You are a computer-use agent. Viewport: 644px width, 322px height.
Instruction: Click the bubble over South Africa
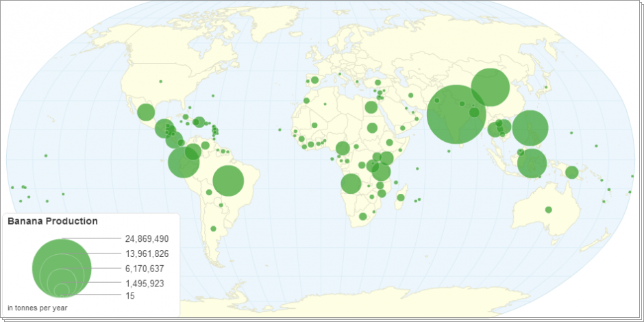click(363, 216)
